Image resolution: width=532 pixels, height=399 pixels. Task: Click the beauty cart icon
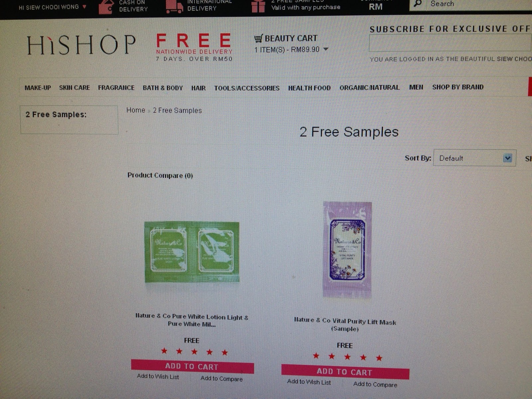[258, 39]
